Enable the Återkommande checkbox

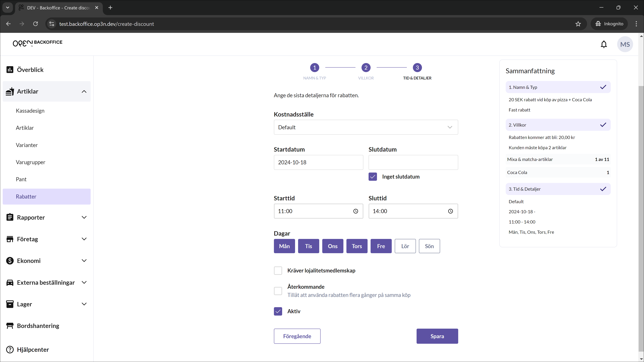pos(278,291)
